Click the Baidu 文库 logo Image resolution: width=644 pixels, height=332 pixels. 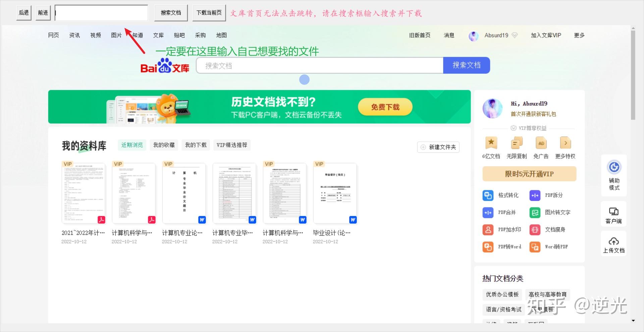[x=165, y=66]
